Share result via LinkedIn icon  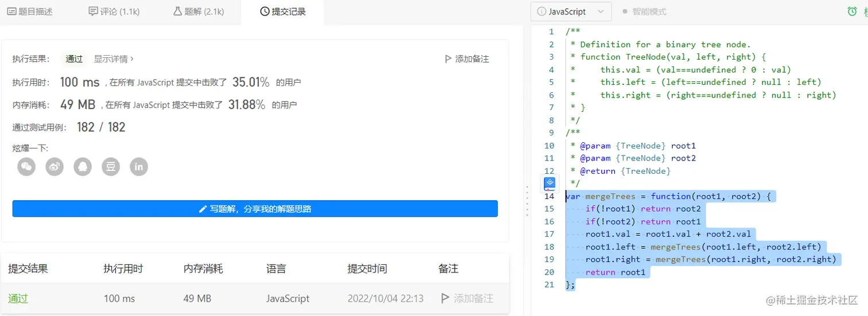pyautogui.click(x=138, y=167)
